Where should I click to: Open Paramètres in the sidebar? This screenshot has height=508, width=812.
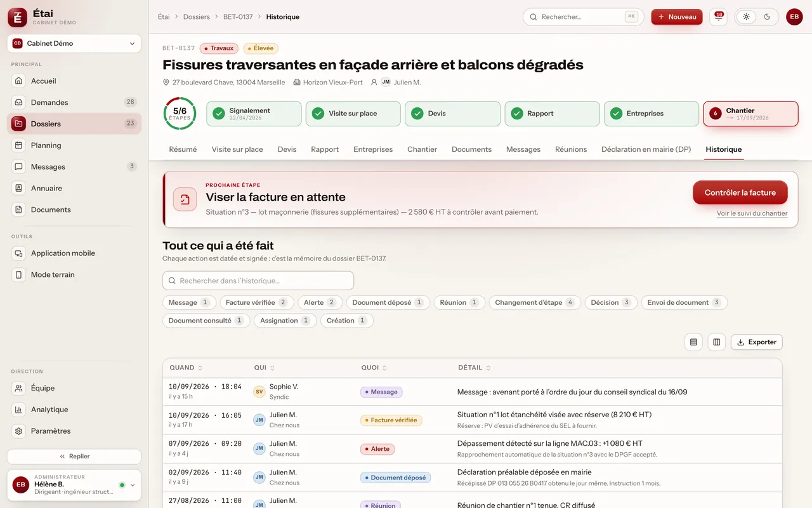click(x=74, y=431)
